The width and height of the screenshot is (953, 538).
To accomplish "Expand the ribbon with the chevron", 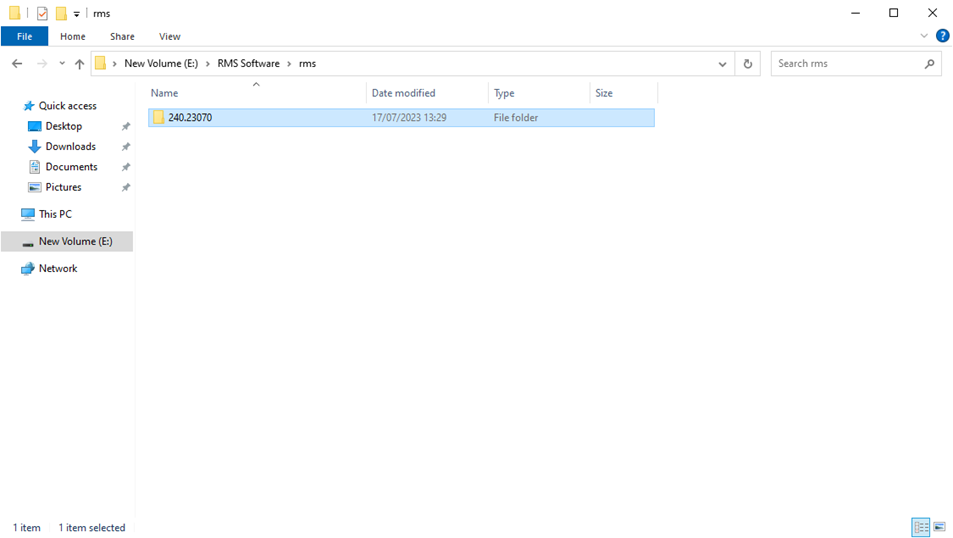I will pyautogui.click(x=924, y=36).
